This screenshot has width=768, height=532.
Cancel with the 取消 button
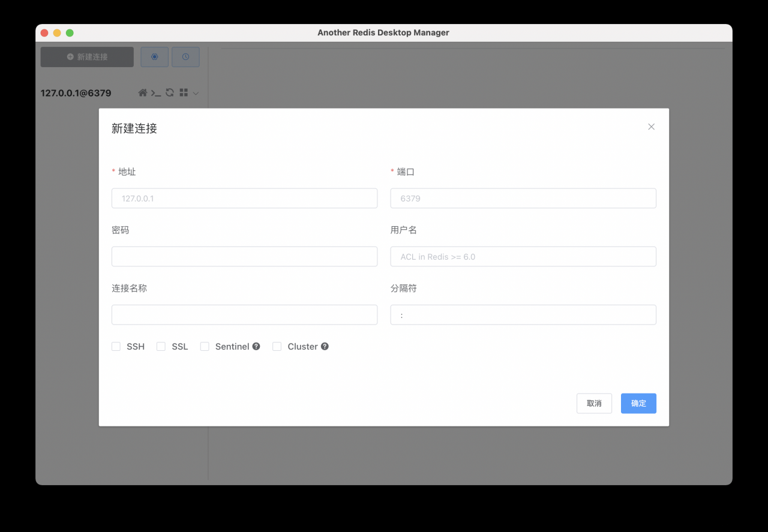point(594,403)
